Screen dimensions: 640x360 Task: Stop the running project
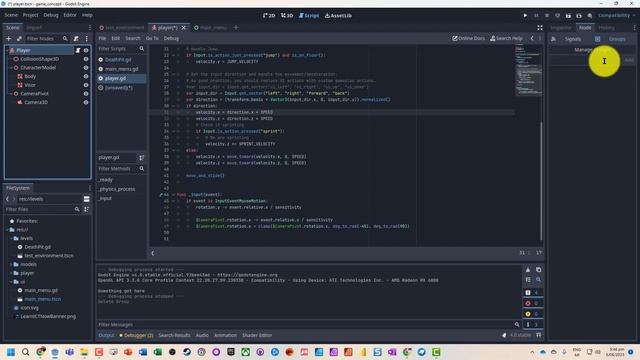click(x=547, y=16)
